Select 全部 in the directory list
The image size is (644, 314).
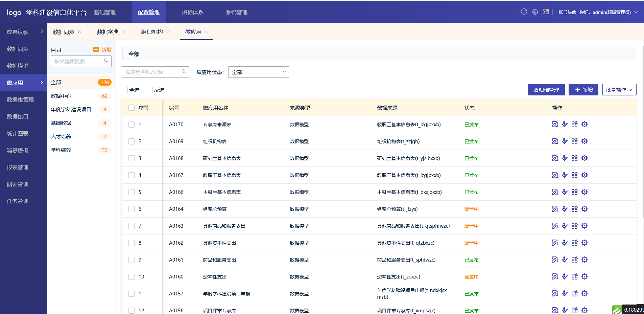click(81, 82)
